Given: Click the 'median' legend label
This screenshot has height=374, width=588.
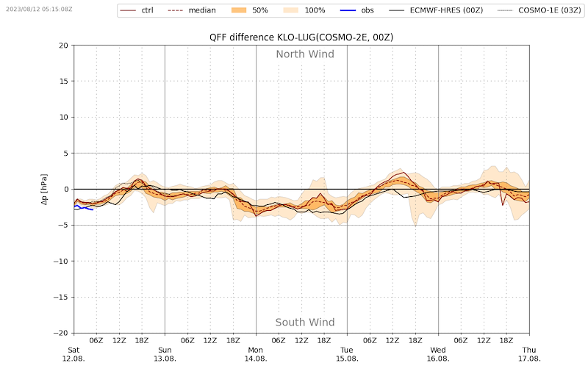Looking at the screenshot, I should click(x=201, y=10).
